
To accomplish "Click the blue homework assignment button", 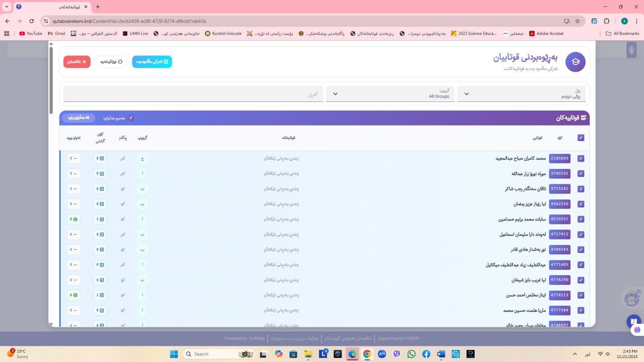I will point(152,62).
